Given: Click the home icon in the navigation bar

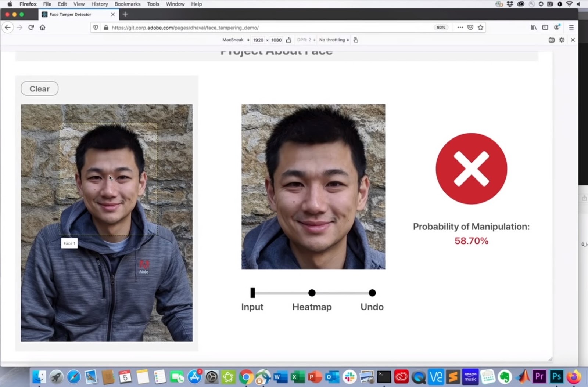Looking at the screenshot, I should [42, 27].
